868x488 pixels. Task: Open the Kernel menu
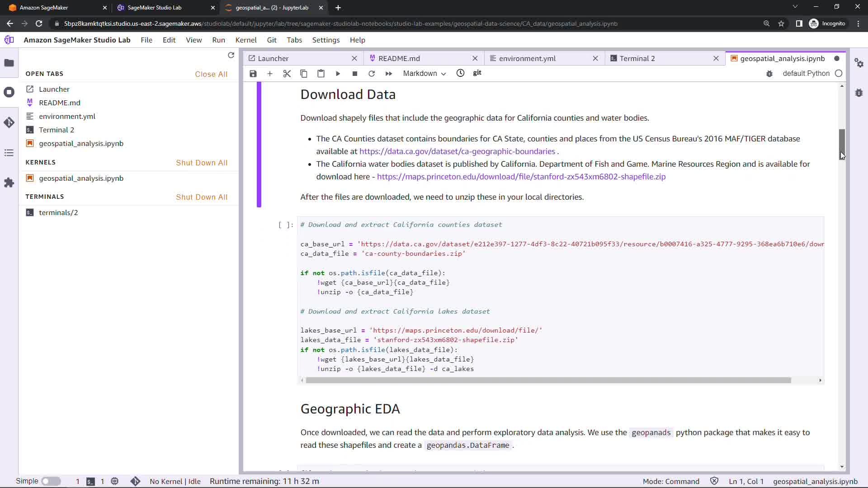[246, 40]
